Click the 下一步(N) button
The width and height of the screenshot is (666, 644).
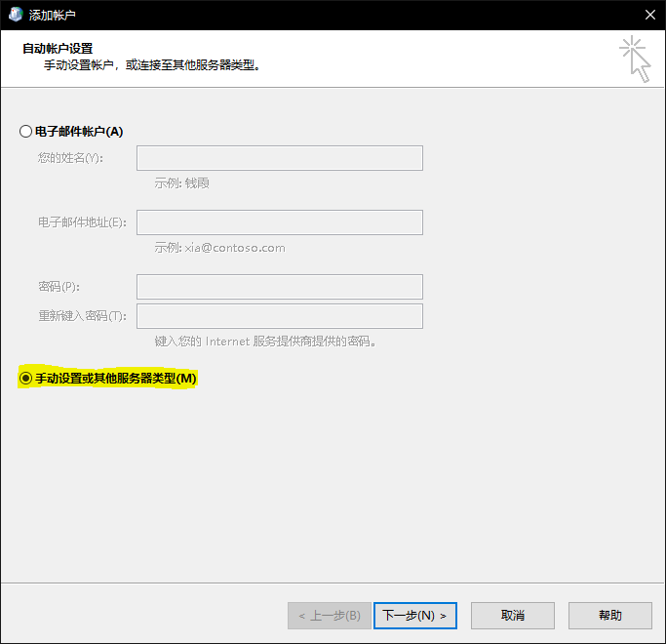pos(415,615)
